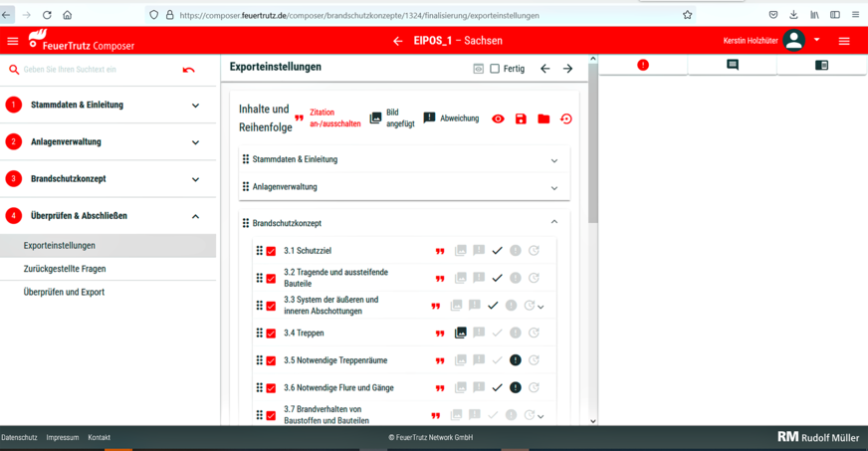
Task: Uncheck the 3.4 Treppen checkbox
Action: coord(271,334)
